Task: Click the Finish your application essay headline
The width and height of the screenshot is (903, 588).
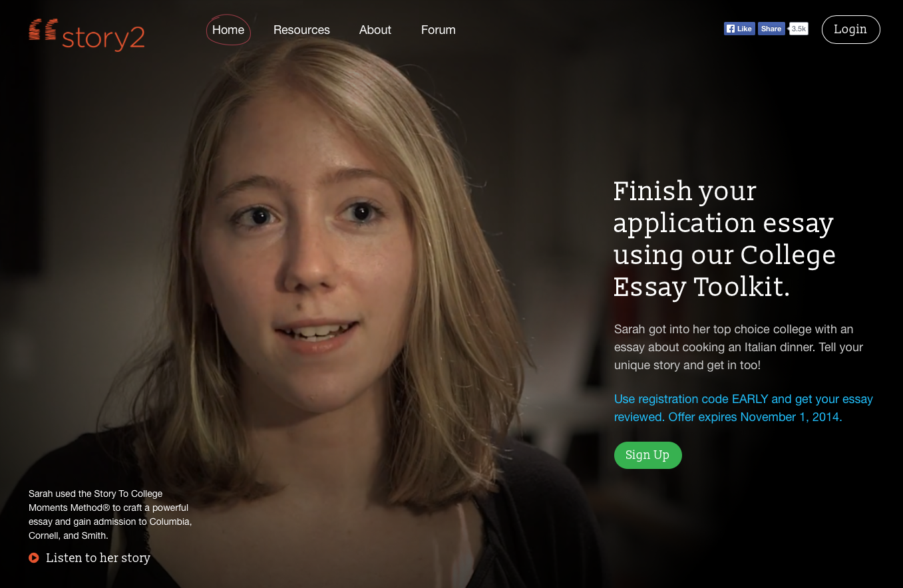Action: pyautogui.click(x=724, y=239)
